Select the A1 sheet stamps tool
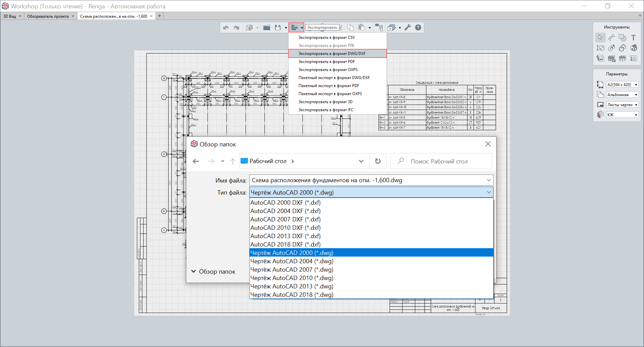The height and width of the screenshot is (347, 644). (600, 58)
